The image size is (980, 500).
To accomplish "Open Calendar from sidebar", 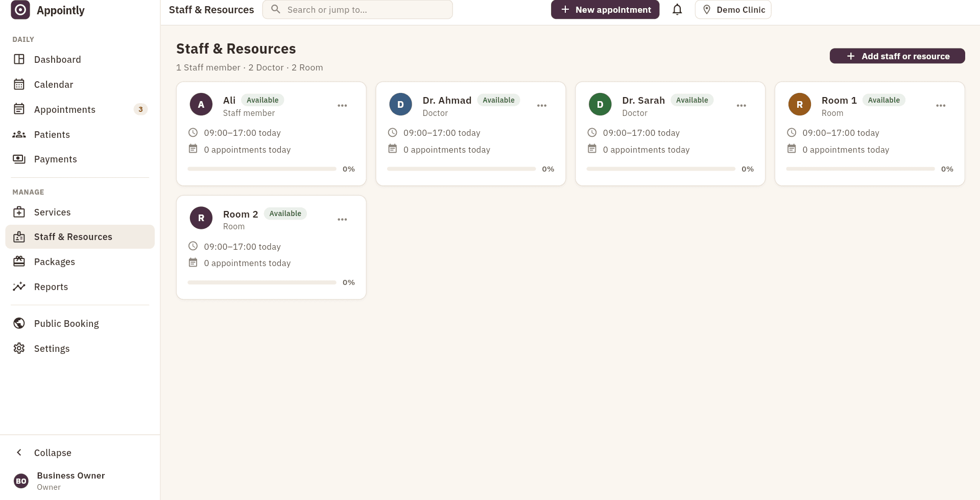I will (80, 84).
